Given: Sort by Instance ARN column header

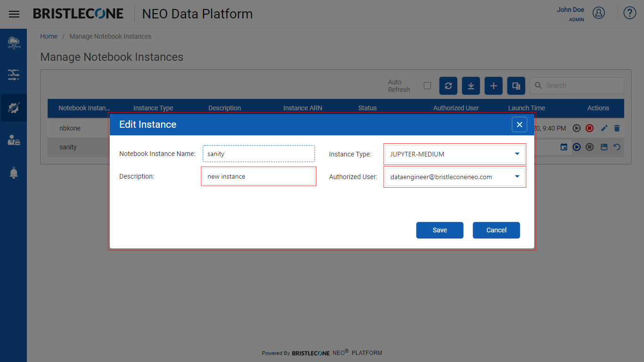Looking at the screenshot, I should coord(303,108).
